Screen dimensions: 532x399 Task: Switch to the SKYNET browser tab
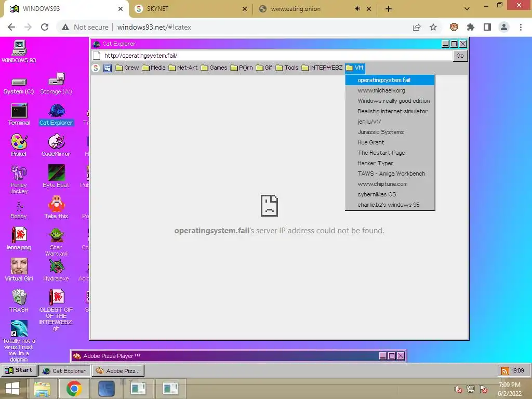191,9
